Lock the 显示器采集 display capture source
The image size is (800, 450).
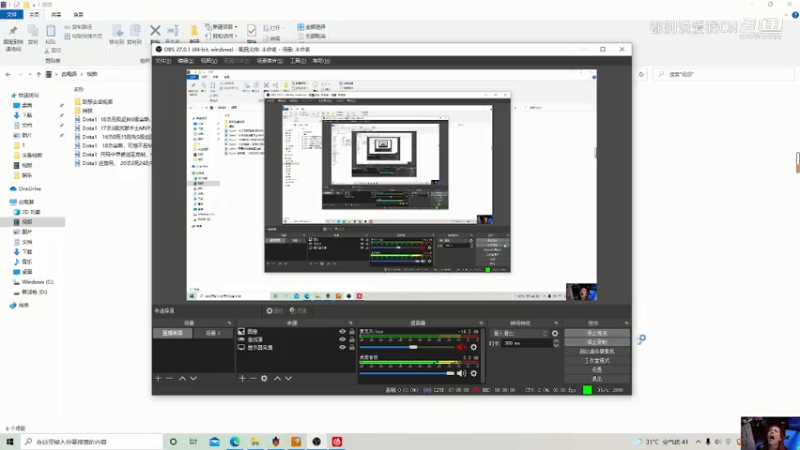352,347
